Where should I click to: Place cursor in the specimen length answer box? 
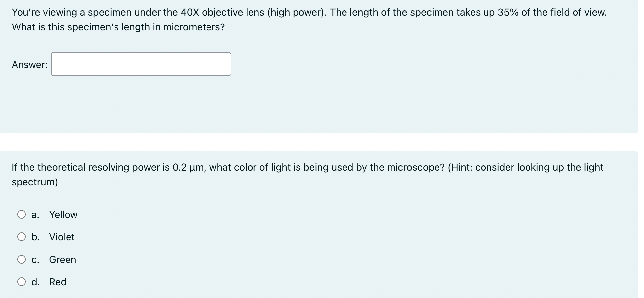pyautogui.click(x=141, y=64)
